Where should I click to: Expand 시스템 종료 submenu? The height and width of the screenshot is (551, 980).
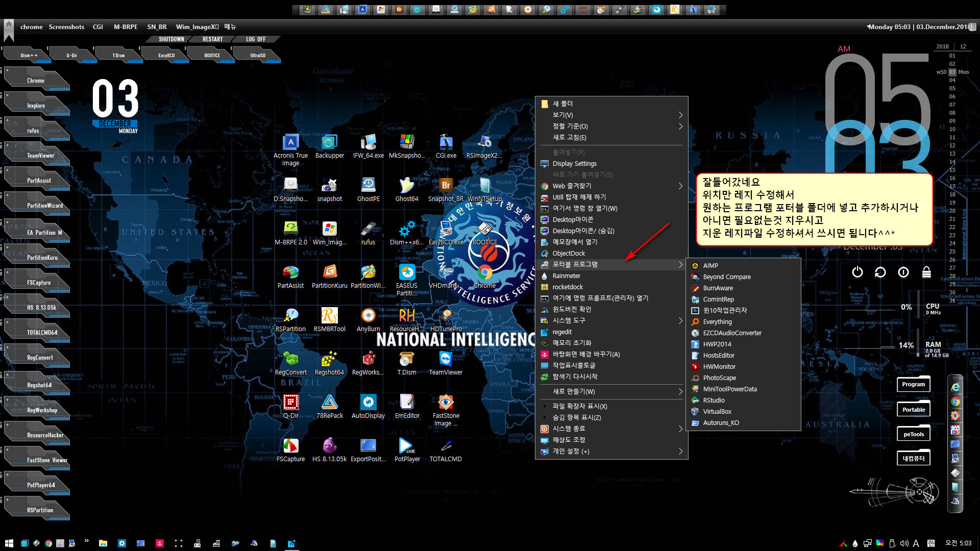(x=611, y=429)
